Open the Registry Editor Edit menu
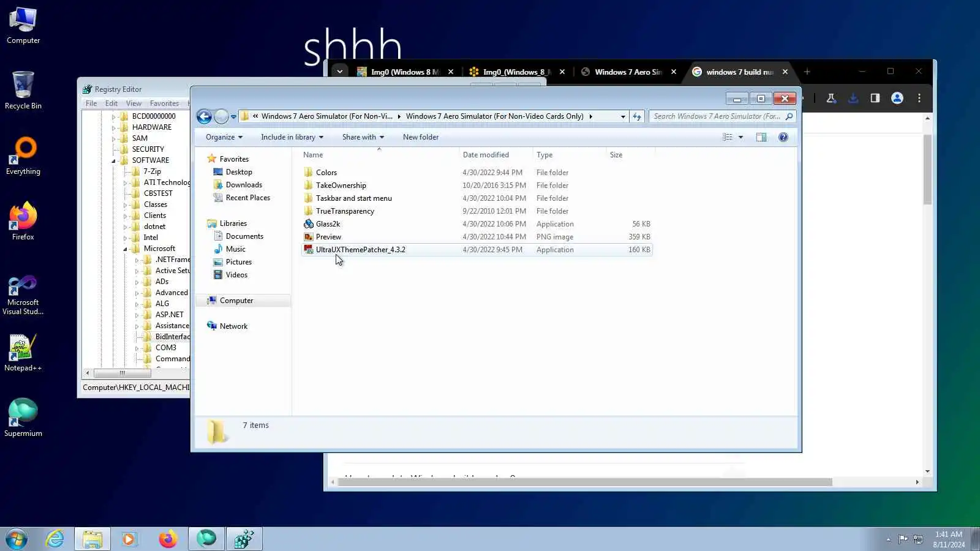980x551 pixels. [x=111, y=103]
